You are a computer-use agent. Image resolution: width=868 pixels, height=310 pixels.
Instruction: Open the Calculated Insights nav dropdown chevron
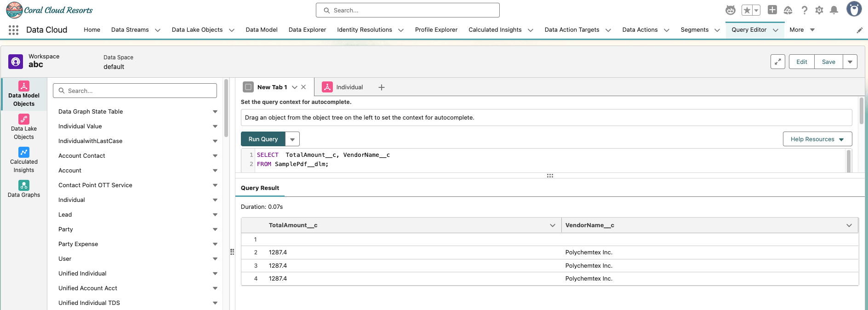pyautogui.click(x=531, y=30)
